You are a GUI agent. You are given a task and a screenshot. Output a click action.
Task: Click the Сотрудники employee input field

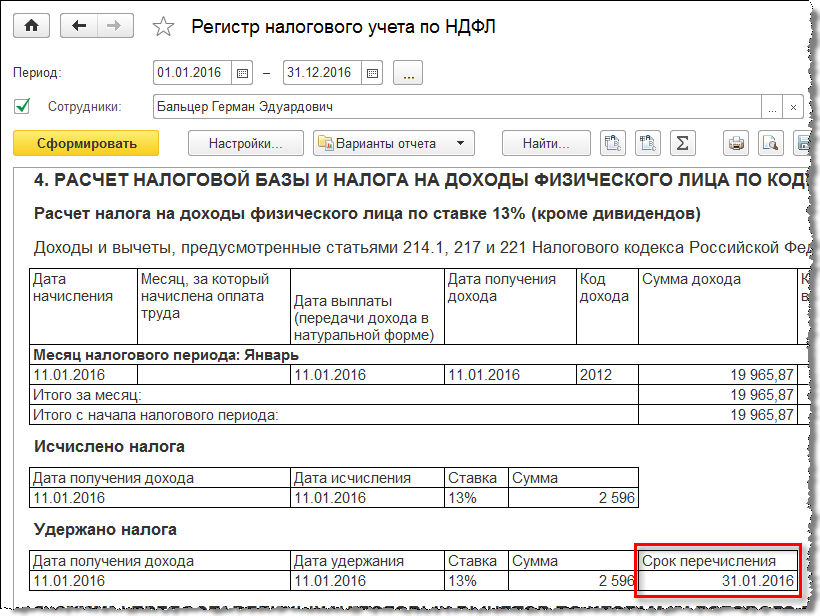(x=455, y=106)
